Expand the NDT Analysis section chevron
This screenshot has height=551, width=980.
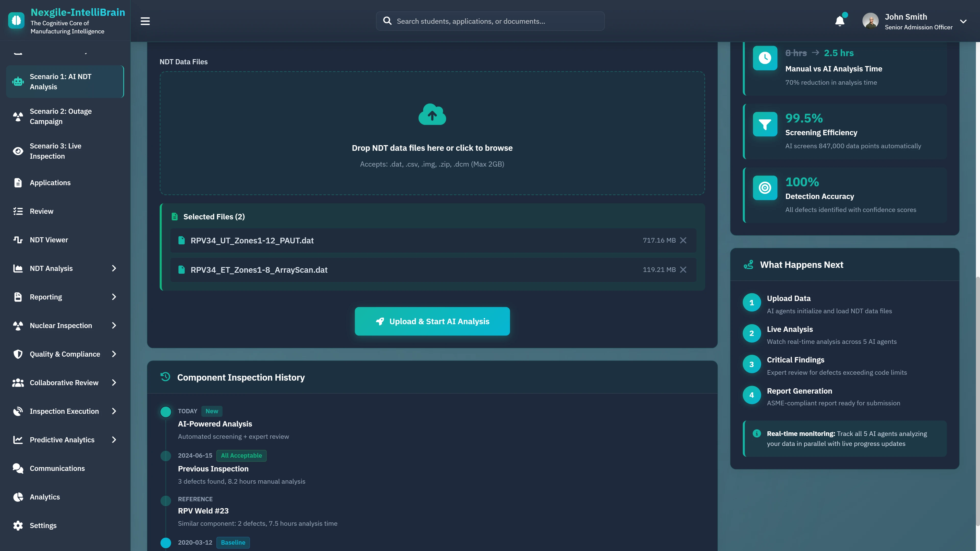pyautogui.click(x=114, y=268)
